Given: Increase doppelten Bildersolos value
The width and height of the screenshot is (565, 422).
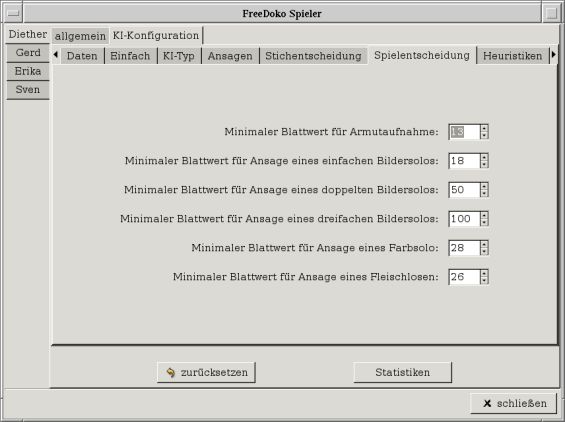Looking at the screenshot, I should 484,186.
